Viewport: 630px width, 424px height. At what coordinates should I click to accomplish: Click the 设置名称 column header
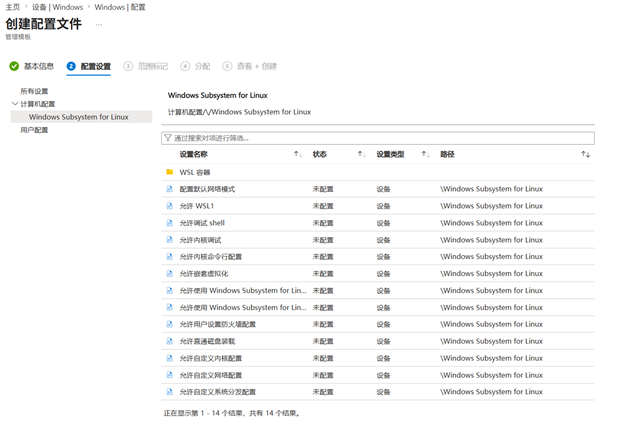point(194,154)
